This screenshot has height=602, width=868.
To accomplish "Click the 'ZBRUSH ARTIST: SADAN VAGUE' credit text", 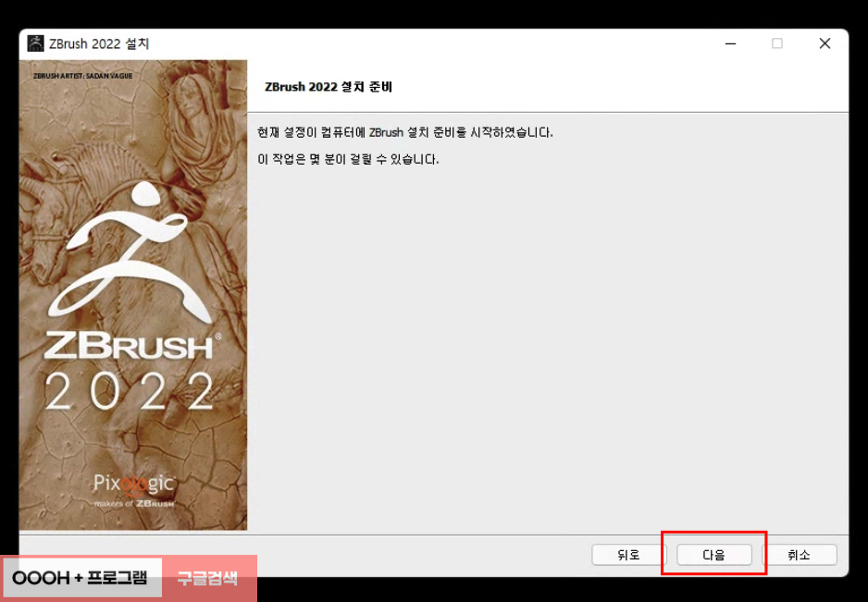I will click(82, 76).
